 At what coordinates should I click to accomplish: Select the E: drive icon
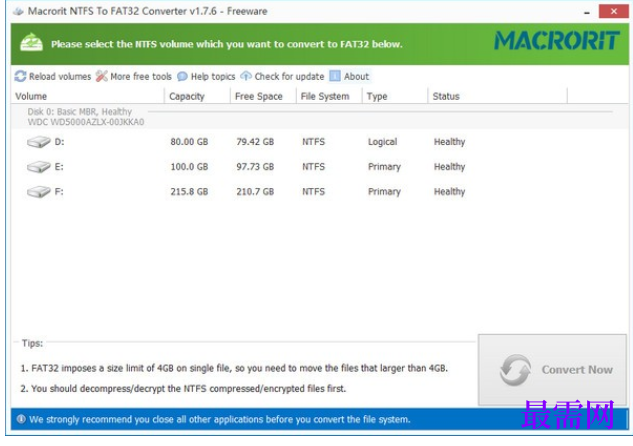[x=39, y=167]
